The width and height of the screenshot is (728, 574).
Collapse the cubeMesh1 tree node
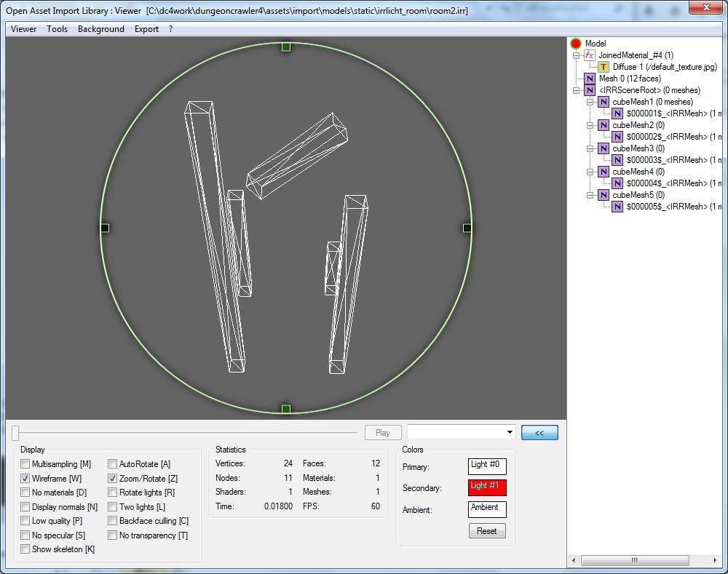(x=590, y=102)
